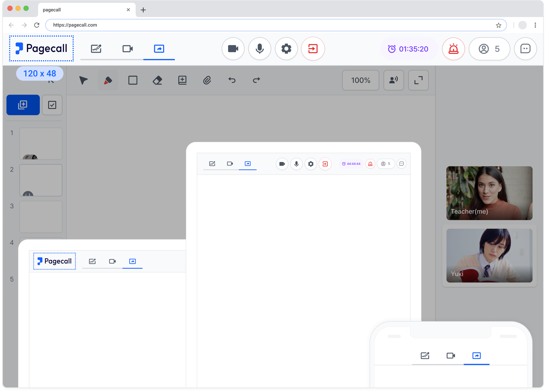Click the 01:35:20 session timer
Screen dimensions: 546x392
pyautogui.click(x=408, y=49)
